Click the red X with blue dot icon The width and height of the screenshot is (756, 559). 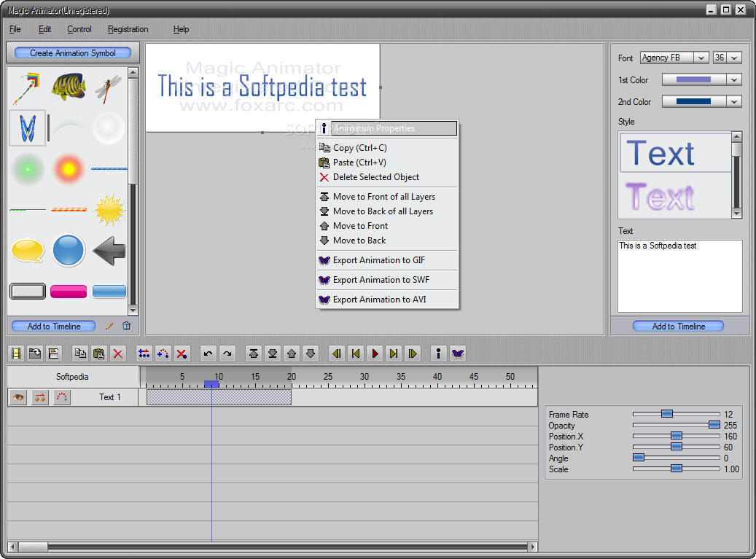[x=182, y=353]
